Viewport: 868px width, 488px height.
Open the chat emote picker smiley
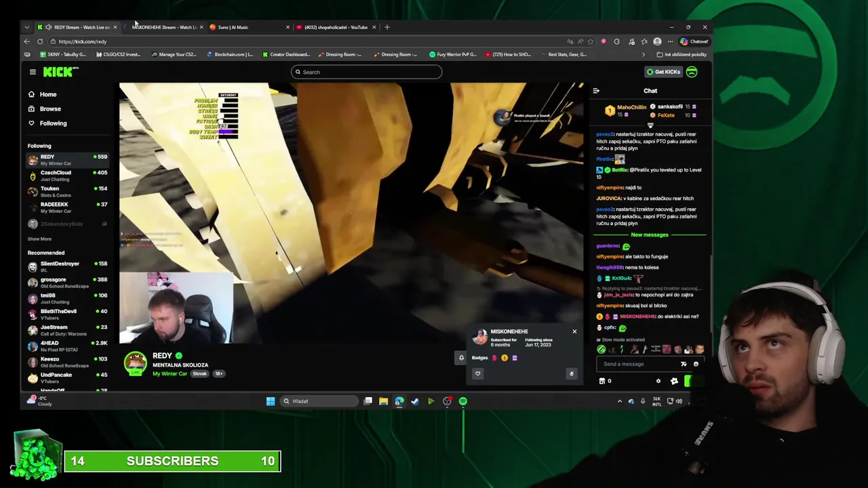pyautogui.click(x=696, y=364)
